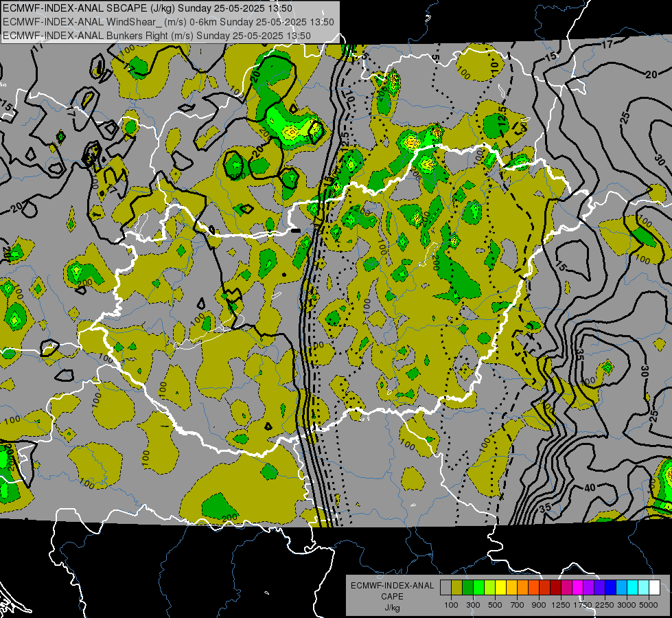The image size is (672, 618).
Task: Click the SBCAPE title line in the header
Action: click(148, 8)
